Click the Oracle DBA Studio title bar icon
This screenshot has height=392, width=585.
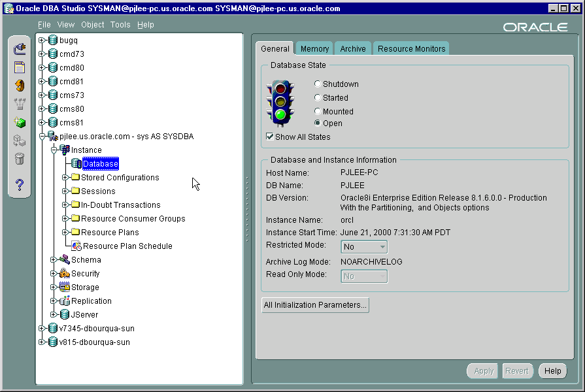point(8,8)
